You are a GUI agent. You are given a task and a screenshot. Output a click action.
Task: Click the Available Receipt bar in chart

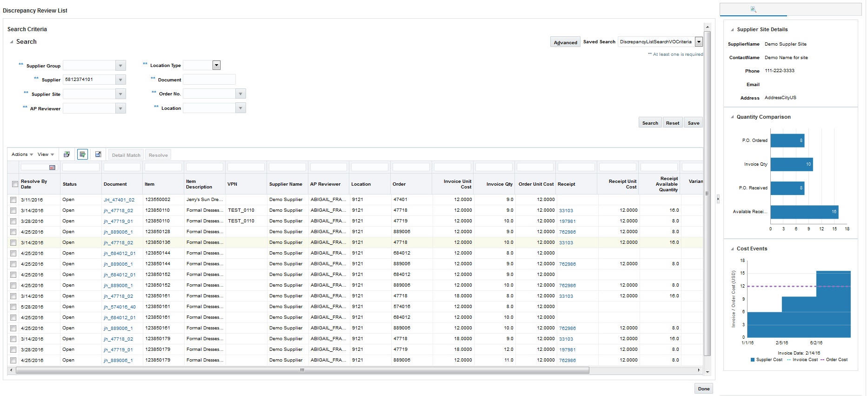tap(804, 212)
